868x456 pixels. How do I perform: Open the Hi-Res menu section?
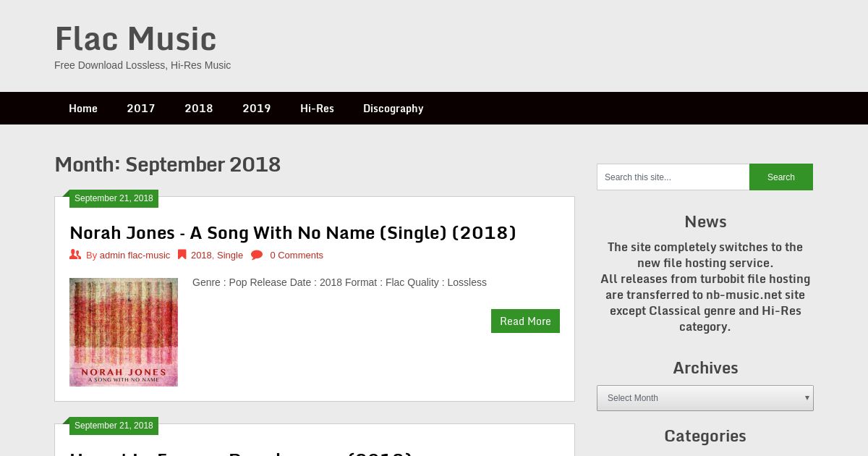tap(317, 109)
